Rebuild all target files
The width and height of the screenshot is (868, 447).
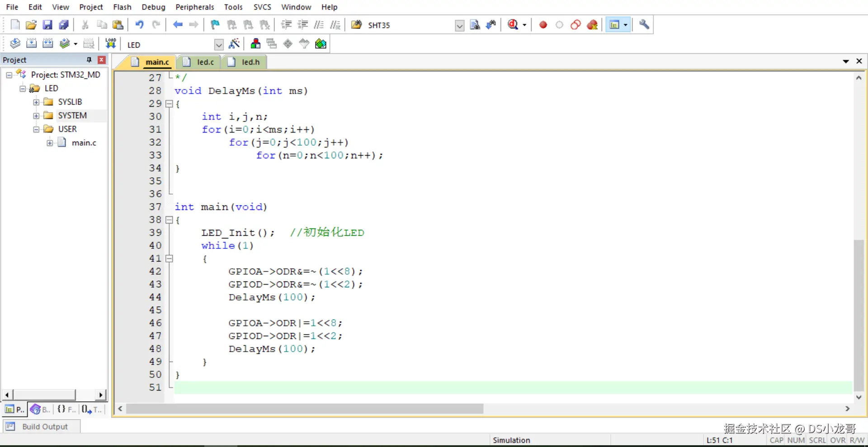click(47, 43)
